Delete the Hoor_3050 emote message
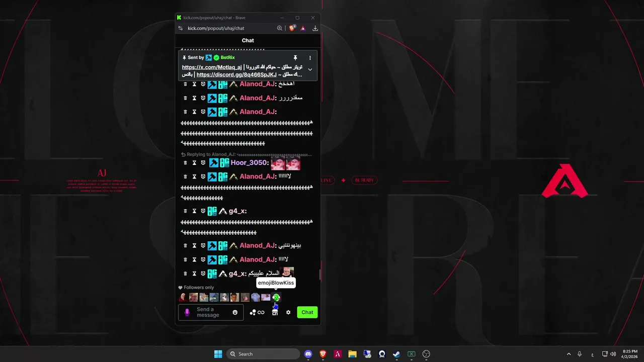Screen dimensions: 644x362 pos(185,162)
